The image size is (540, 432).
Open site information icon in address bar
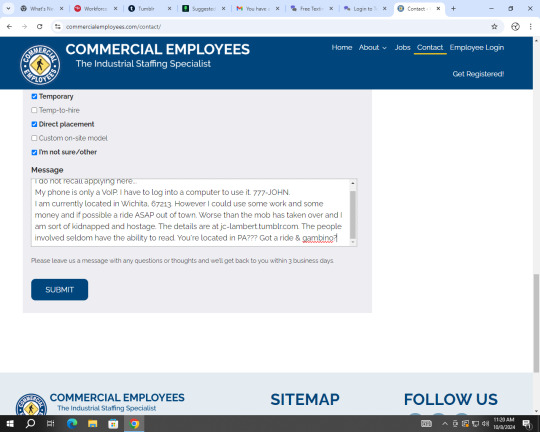58,27
